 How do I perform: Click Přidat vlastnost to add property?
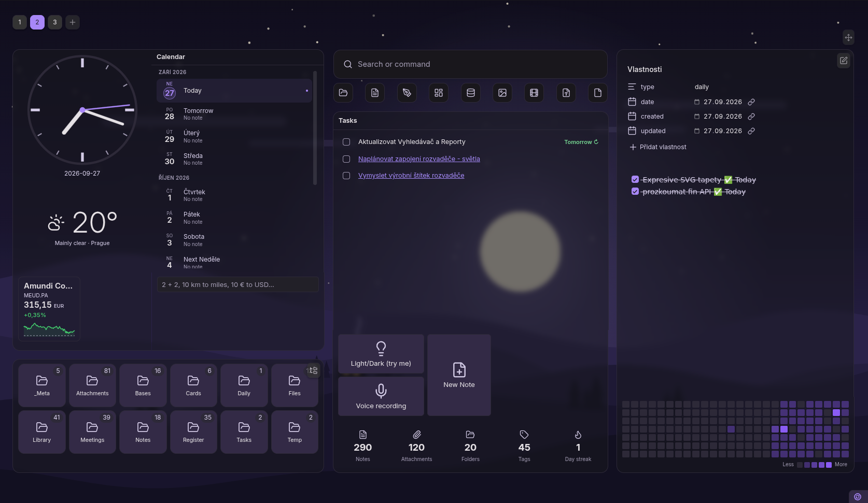pos(658,147)
